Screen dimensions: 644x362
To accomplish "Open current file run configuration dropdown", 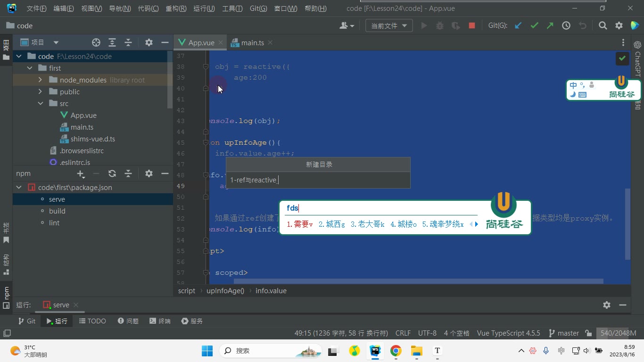I will pyautogui.click(x=389, y=25).
